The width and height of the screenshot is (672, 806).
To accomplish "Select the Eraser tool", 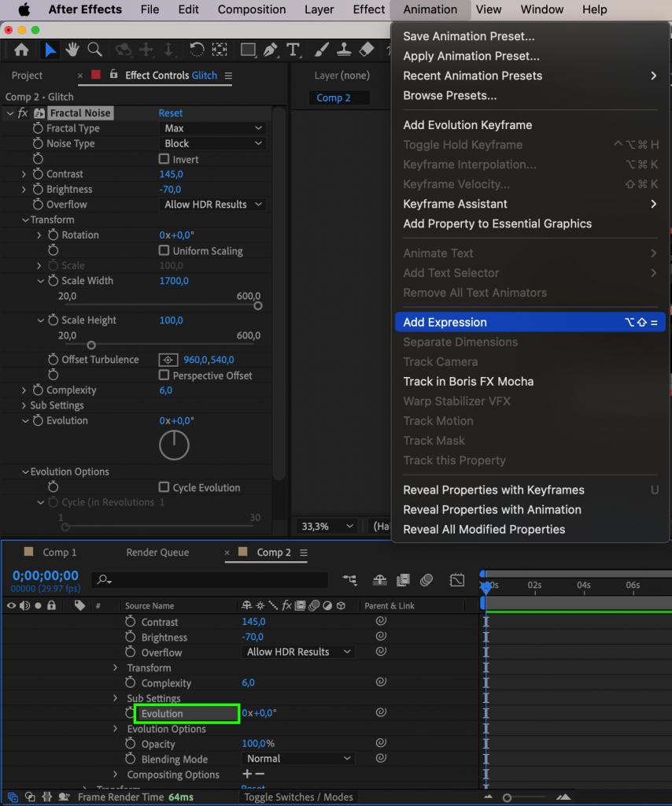I will [367, 49].
